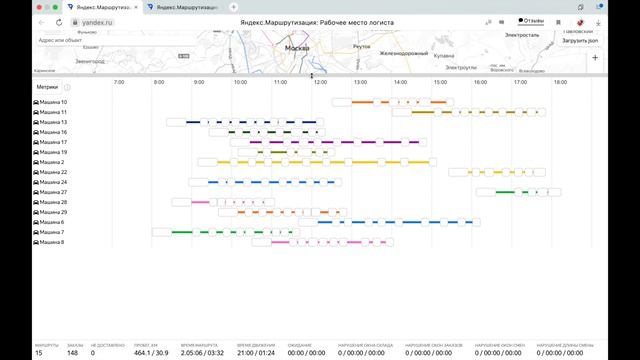Viewport: 640px width, 360px height.
Task: Select route row Машина 2
Action: click(x=48, y=162)
